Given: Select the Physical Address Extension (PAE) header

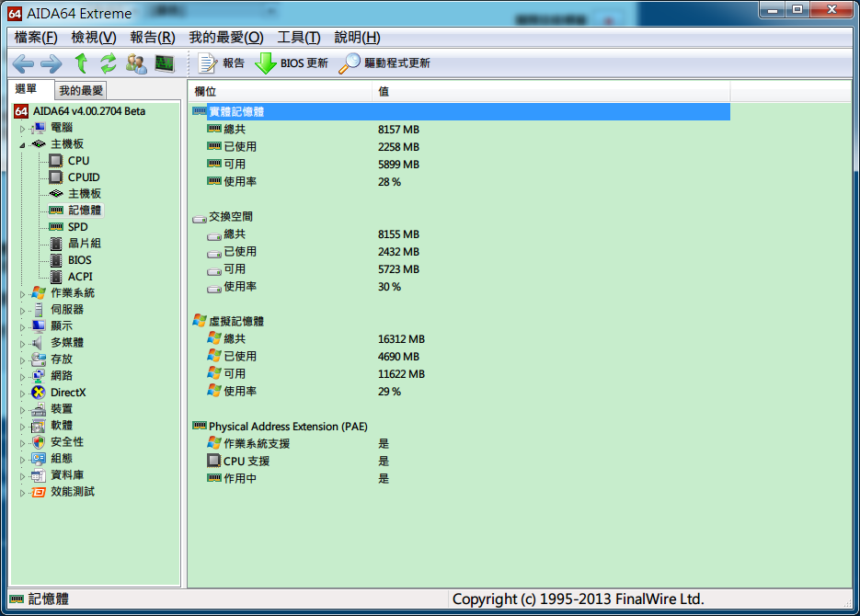Looking at the screenshot, I should [288, 427].
